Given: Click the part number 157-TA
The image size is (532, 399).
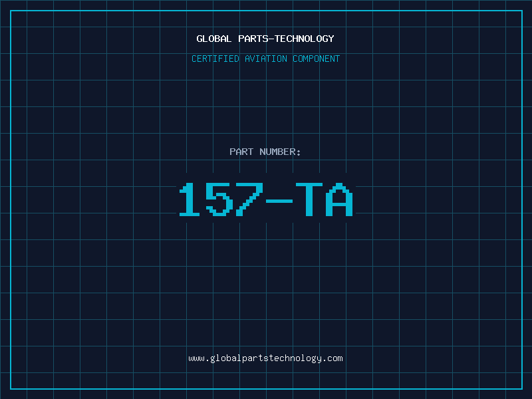Looking at the screenshot, I should coord(266,199).
